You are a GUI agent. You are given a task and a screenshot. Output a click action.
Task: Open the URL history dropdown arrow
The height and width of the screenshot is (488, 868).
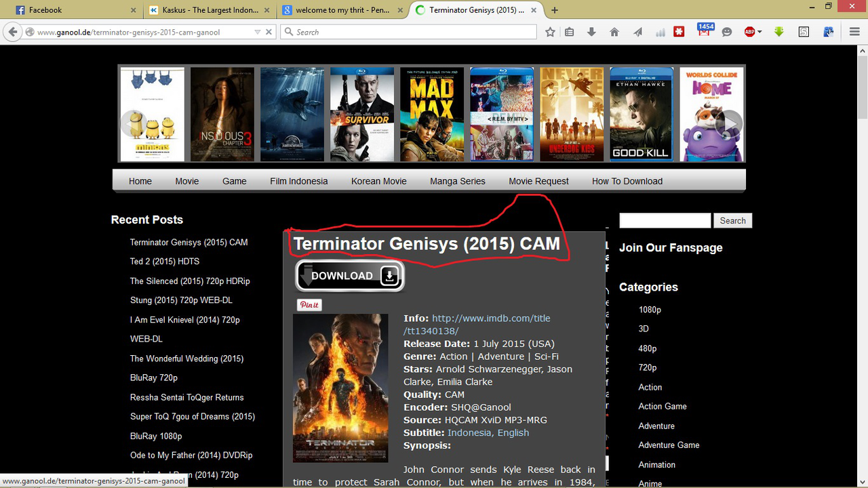pyautogui.click(x=258, y=32)
